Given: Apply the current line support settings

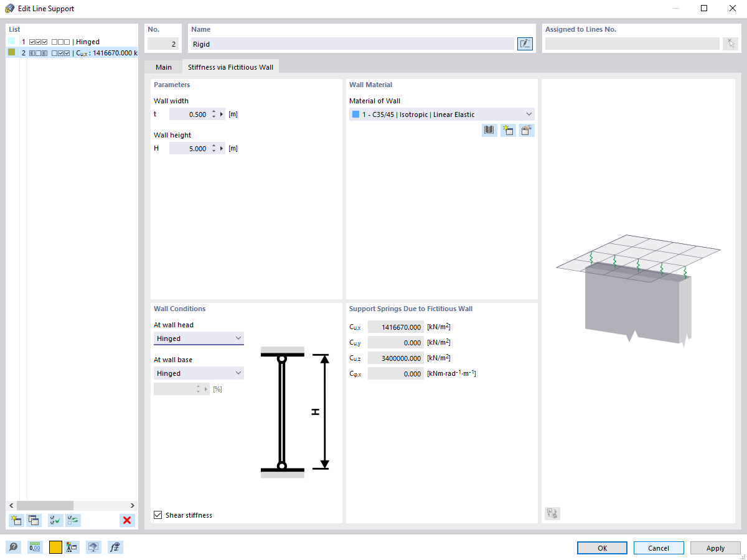Looking at the screenshot, I should pyautogui.click(x=715, y=548).
